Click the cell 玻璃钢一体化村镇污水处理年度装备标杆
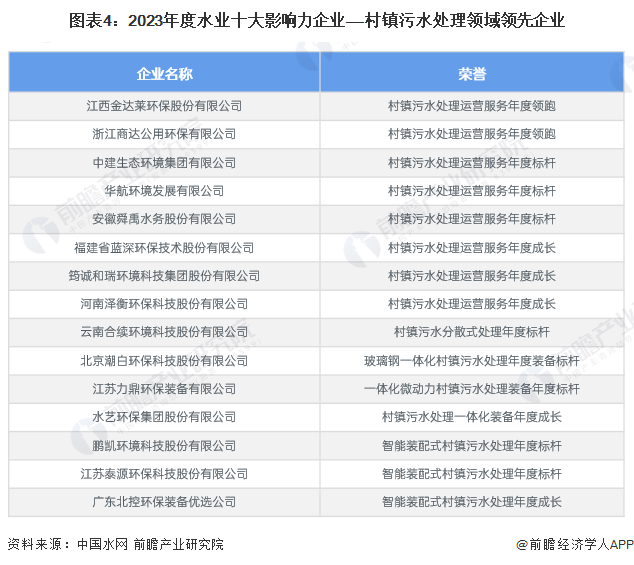634x565 pixels. pos(472,361)
